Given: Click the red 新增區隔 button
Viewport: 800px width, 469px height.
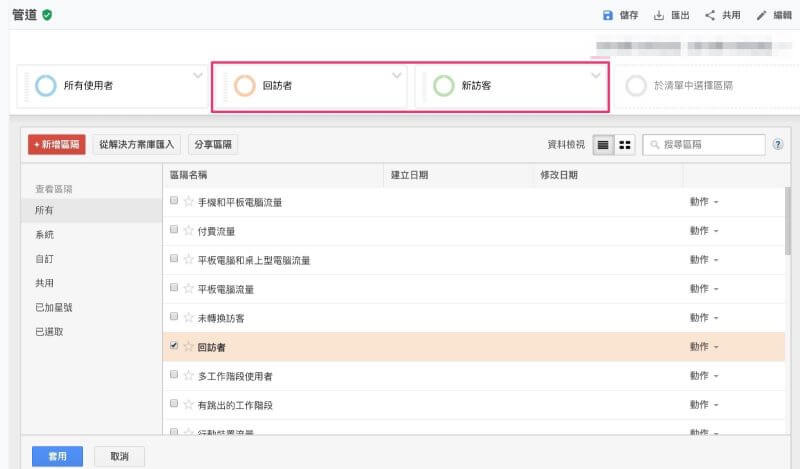Looking at the screenshot, I should pos(57,144).
